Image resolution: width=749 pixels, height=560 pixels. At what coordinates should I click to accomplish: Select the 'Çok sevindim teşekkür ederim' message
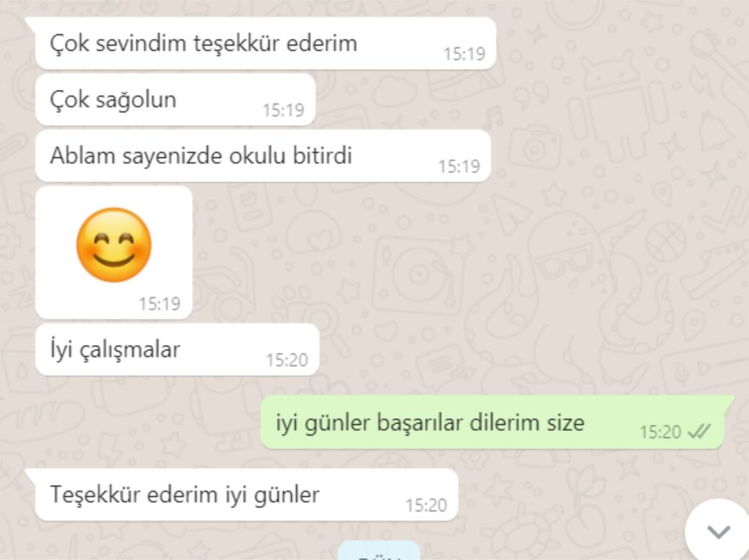coord(266,43)
